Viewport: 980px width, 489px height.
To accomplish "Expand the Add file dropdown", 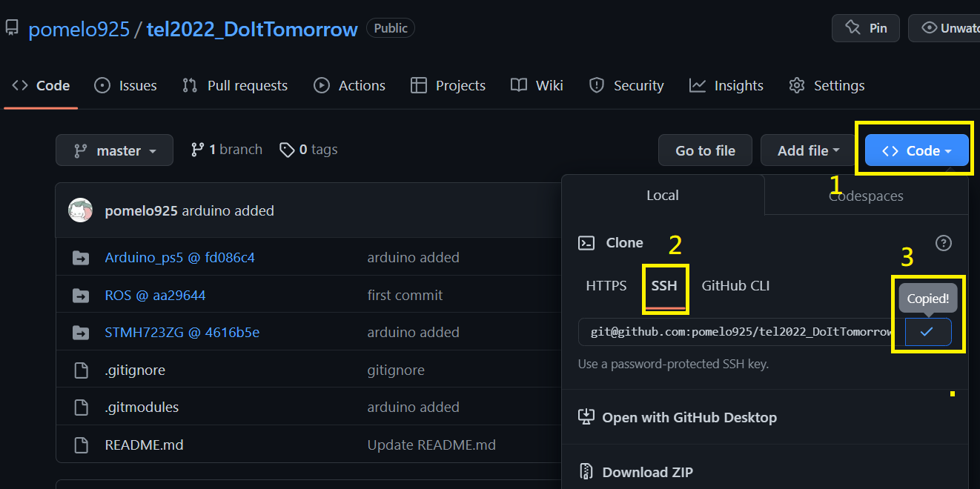I will coord(809,150).
